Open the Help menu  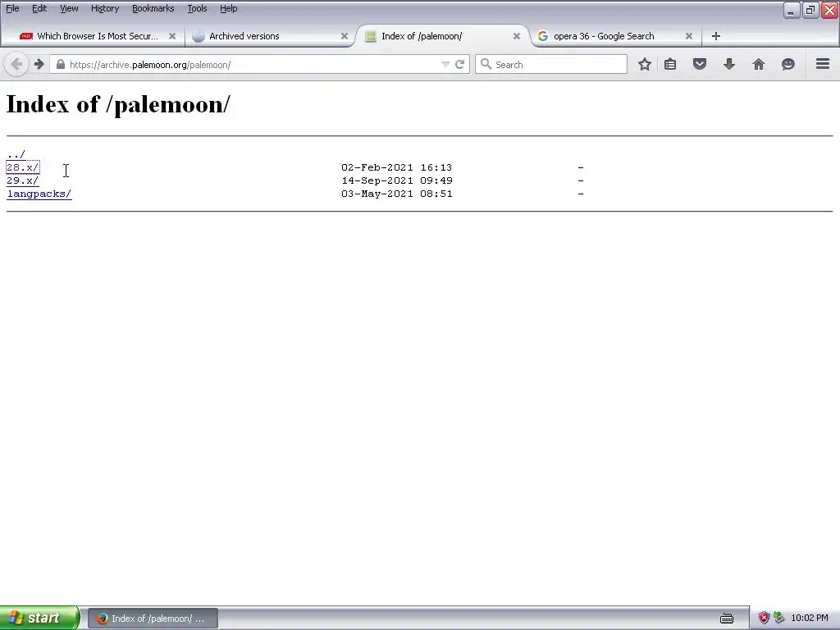pos(228,8)
